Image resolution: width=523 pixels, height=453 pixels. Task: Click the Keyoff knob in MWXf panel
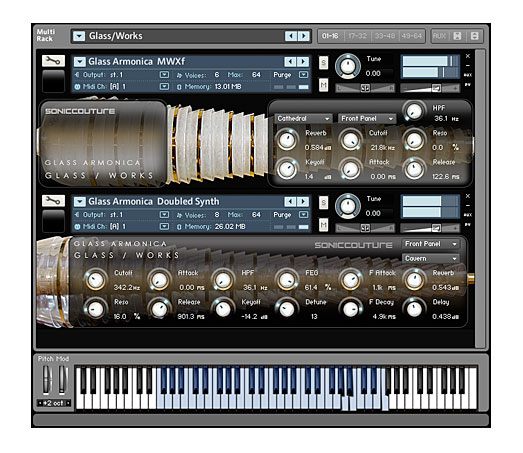point(287,169)
